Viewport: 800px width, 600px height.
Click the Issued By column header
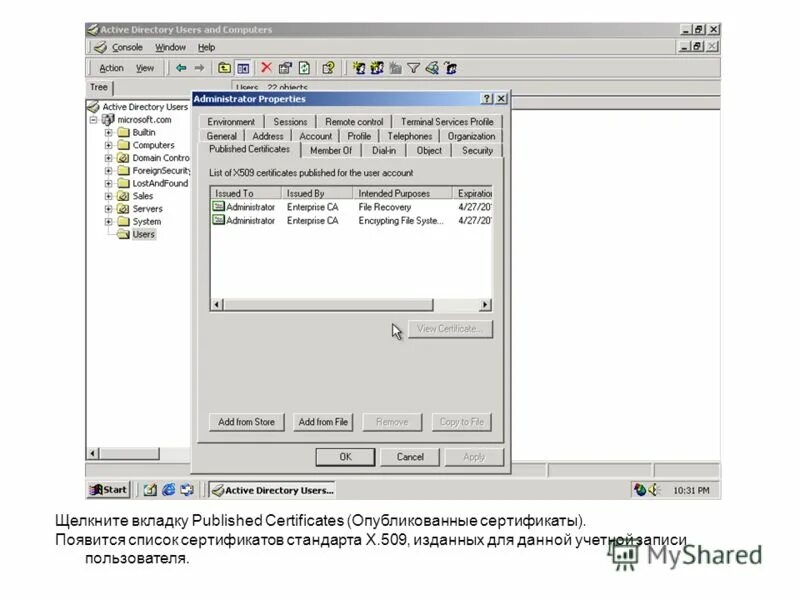point(317,193)
